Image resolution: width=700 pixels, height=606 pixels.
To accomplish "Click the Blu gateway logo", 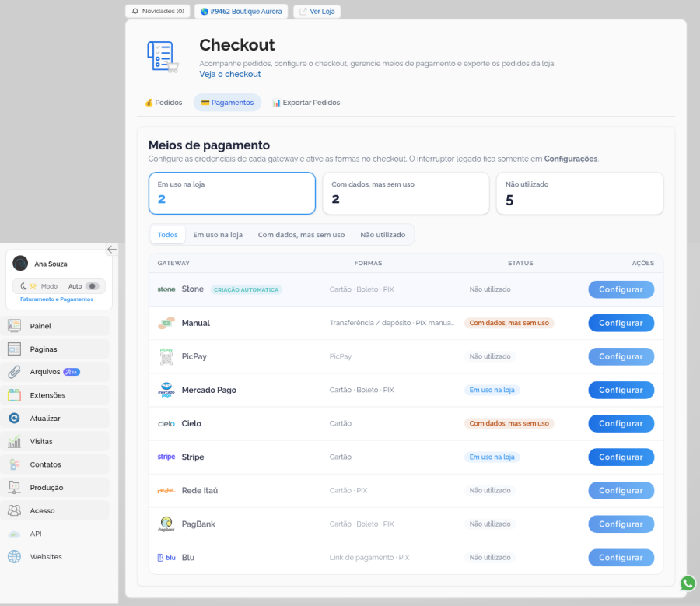I will click(166, 557).
